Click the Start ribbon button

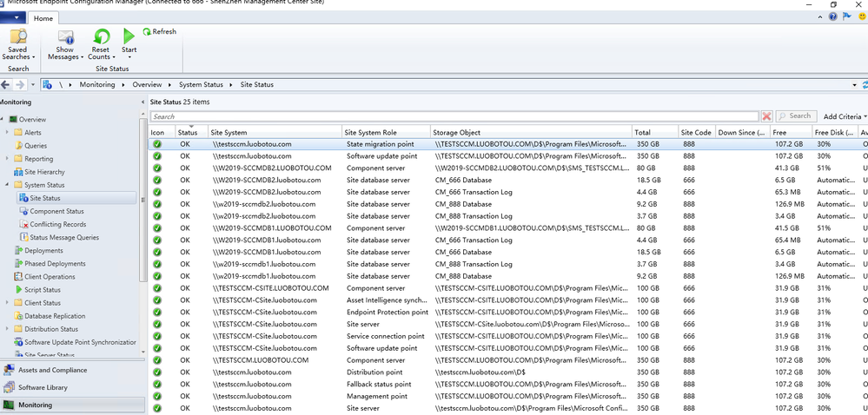[x=129, y=44]
